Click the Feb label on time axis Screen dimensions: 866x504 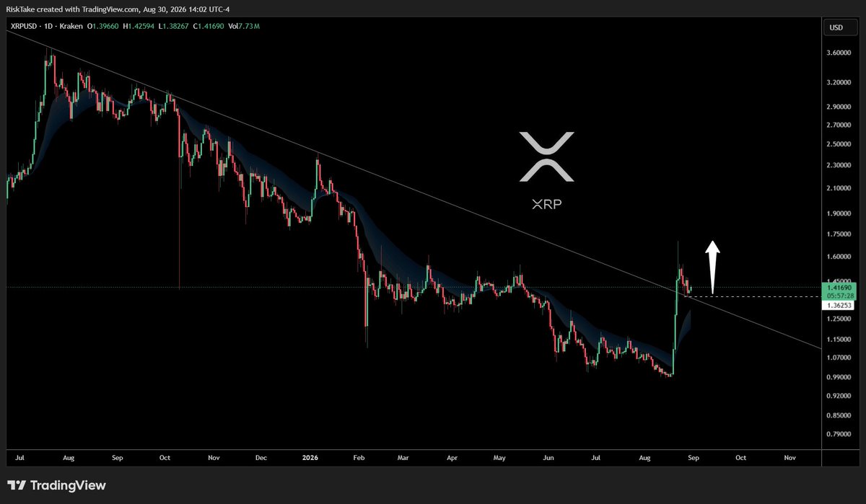pyautogui.click(x=359, y=458)
